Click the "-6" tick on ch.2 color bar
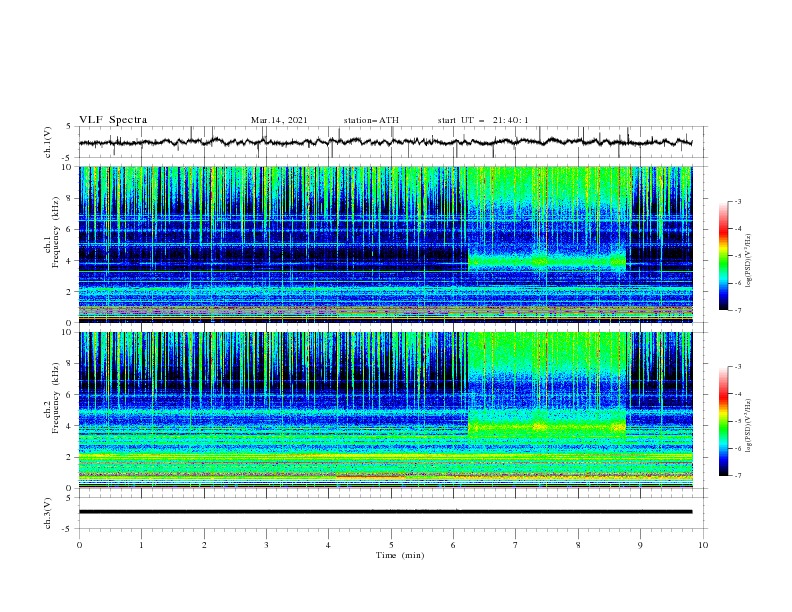Image resolution: width=792 pixels, height=612 pixels. [x=737, y=448]
